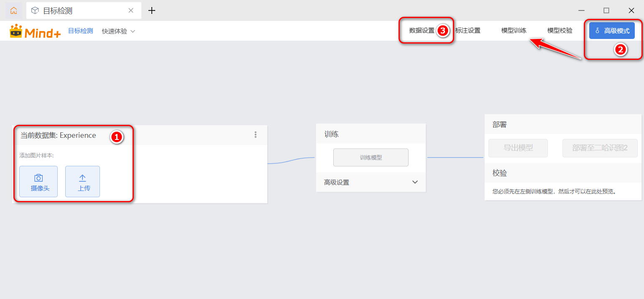Close the 目标检测 tab

coord(131,10)
